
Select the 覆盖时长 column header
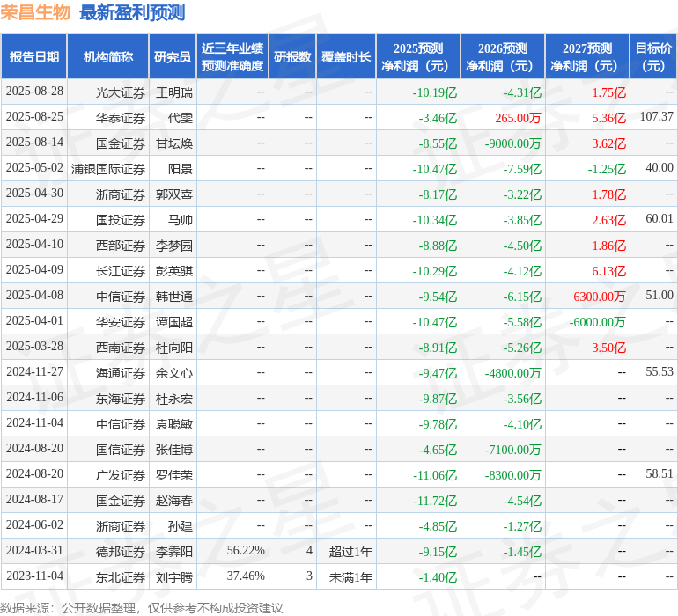(346, 57)
